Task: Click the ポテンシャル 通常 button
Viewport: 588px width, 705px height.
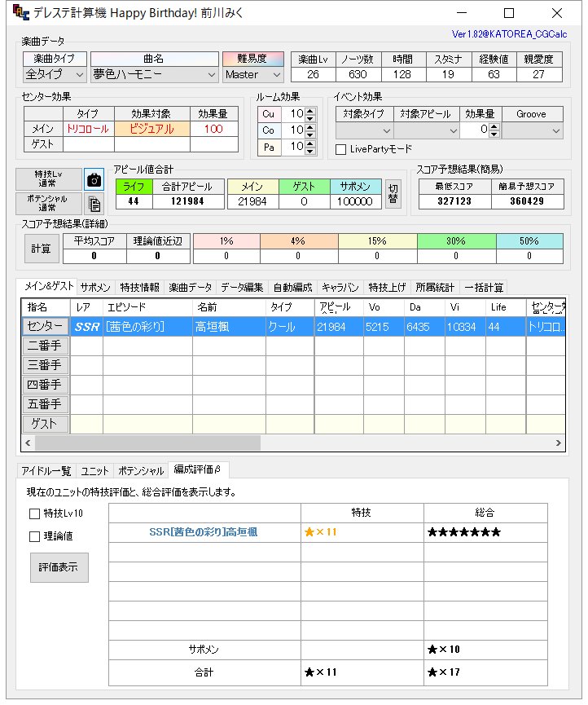Action: tap(49, 204)
